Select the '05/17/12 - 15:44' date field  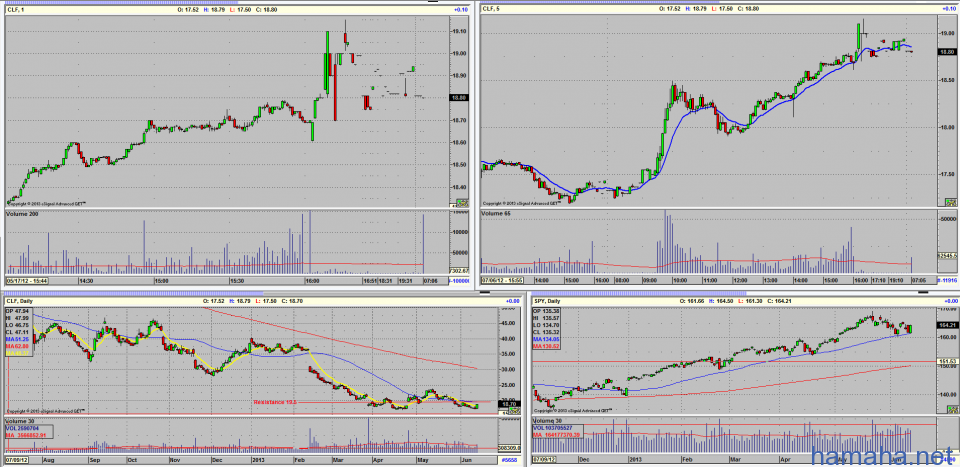(x=28, y=281)
